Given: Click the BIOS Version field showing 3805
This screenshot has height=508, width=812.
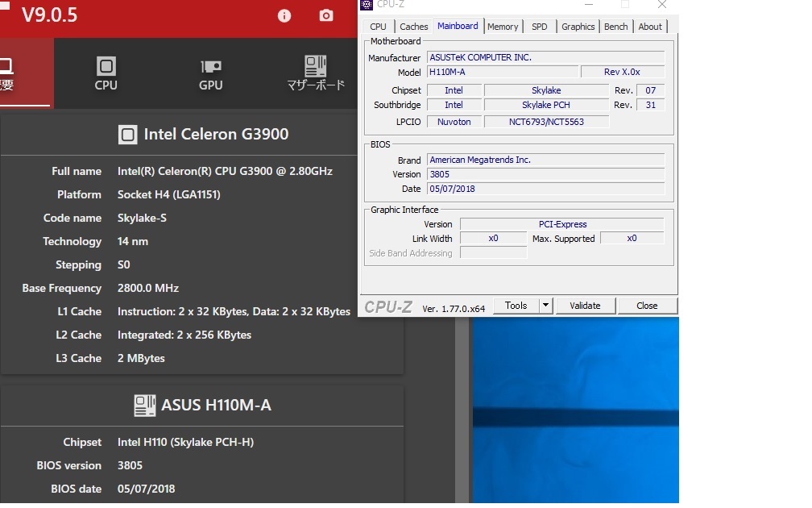Looking at the screenshot, I should coord(545,174).
